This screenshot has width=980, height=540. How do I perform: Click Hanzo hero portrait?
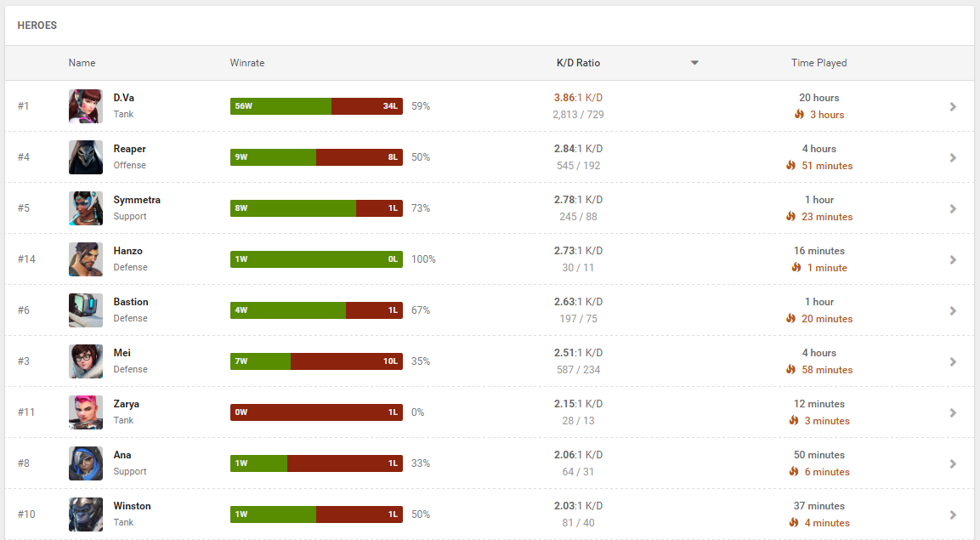pyautogui.click(x=86, y=259)
